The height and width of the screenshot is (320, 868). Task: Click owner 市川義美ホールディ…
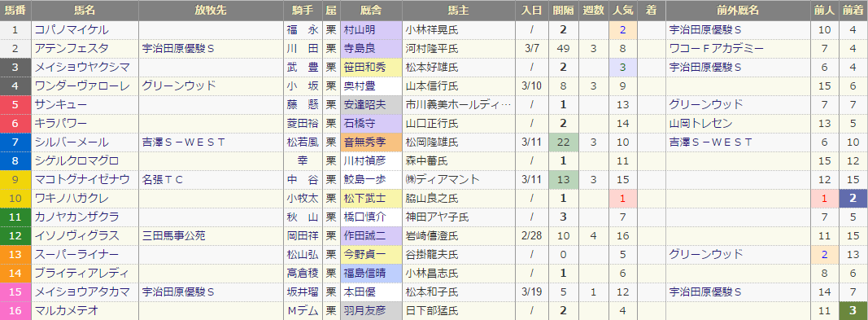pyautogui.click(x=459, y=105)
